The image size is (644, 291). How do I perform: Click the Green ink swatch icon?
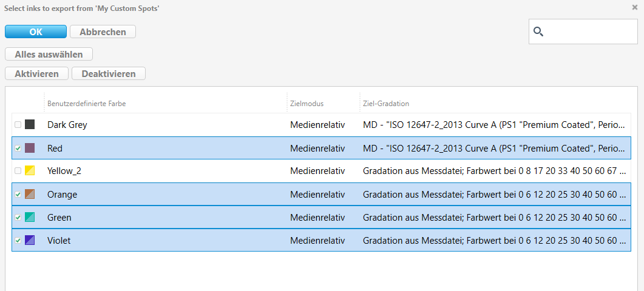(x=30, y=217)
